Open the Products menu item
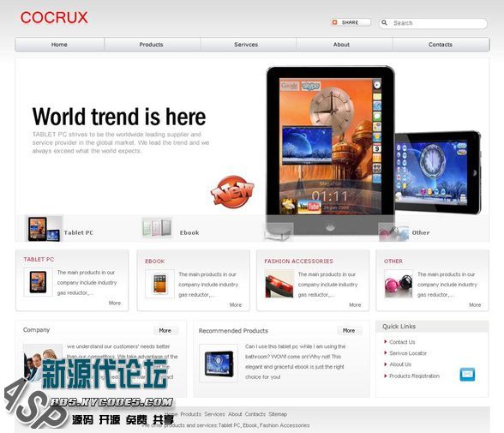The height and width of the screenshot is (433, 504). pyautogui.click(x=151, y=45)
